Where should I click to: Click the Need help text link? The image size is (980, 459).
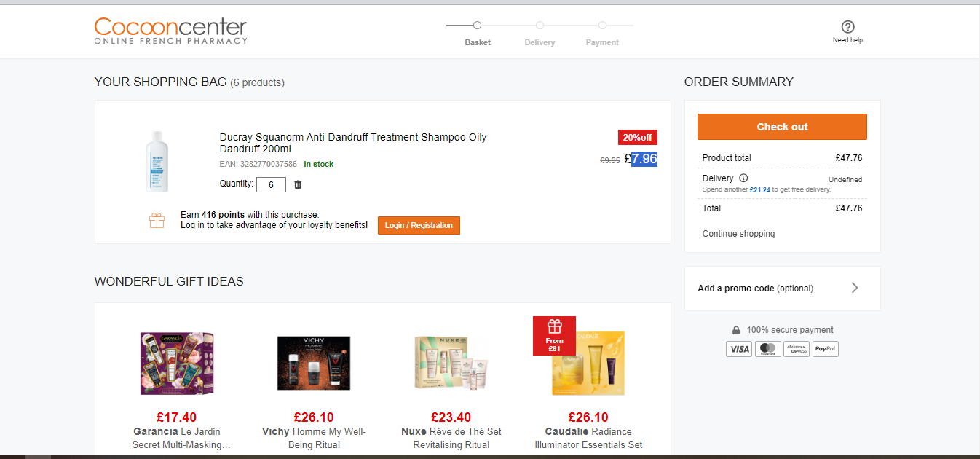847,40
